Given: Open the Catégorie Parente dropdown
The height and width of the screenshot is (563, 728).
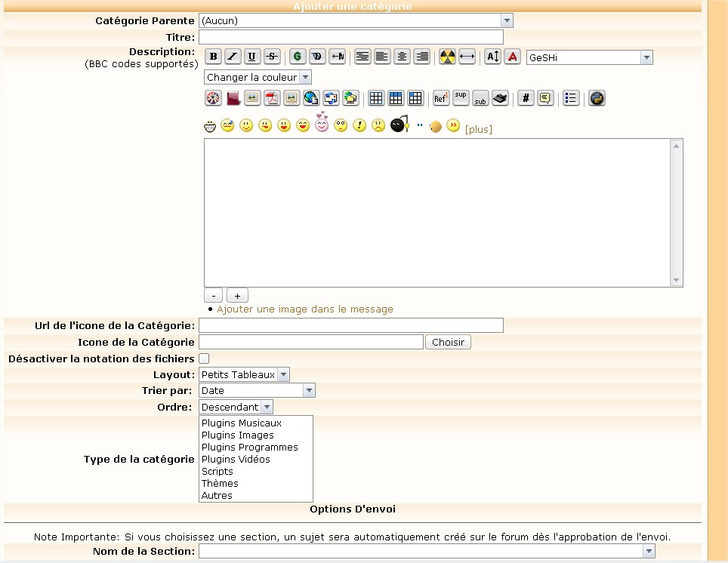Looking at the screenshot, I should [507, 20].
